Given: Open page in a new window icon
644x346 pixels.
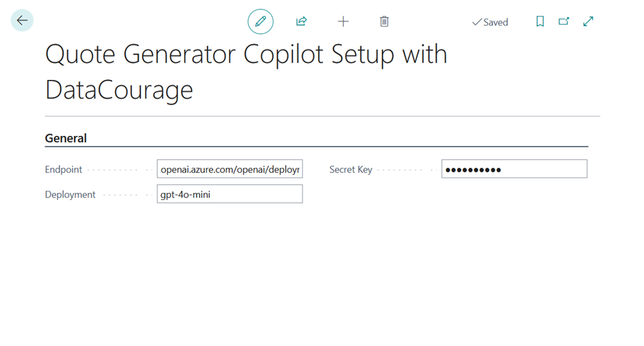Looking at the screenshot, I should coord(563,22).
